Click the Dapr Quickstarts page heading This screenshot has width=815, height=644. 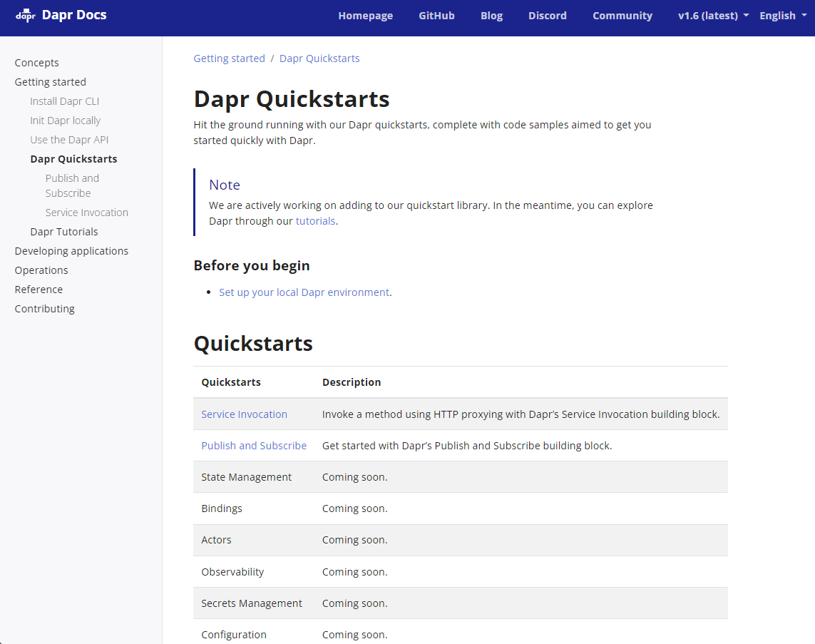[x=292, y=98]
